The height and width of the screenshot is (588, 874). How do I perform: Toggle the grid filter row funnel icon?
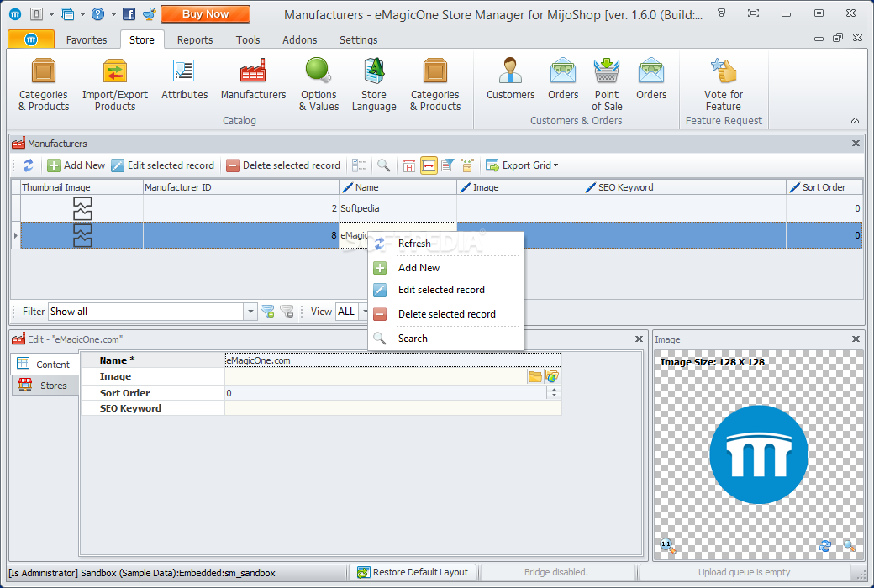(x=448, y=165)
